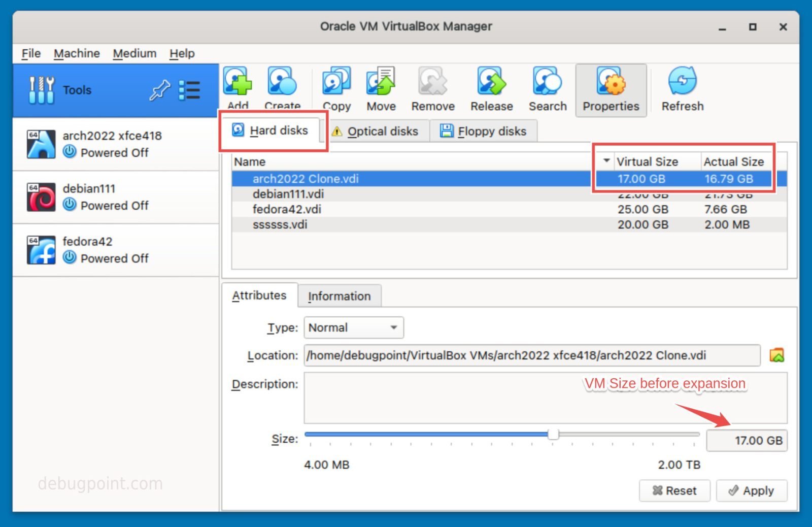This screenshot has height=527, width=812.
Task: Switch to the Information tab
Action: pyautogui.click(x=340, y=295)
